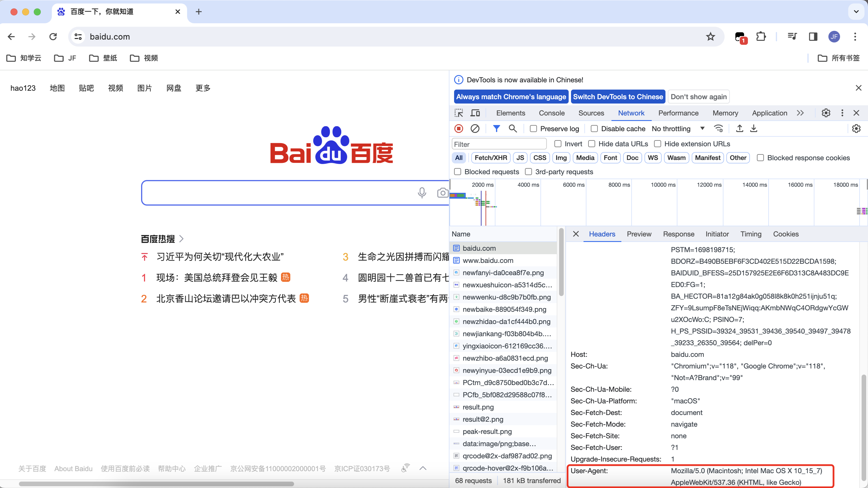Open the Response tab
Viewport: 868px width, 488px height.
679,234
